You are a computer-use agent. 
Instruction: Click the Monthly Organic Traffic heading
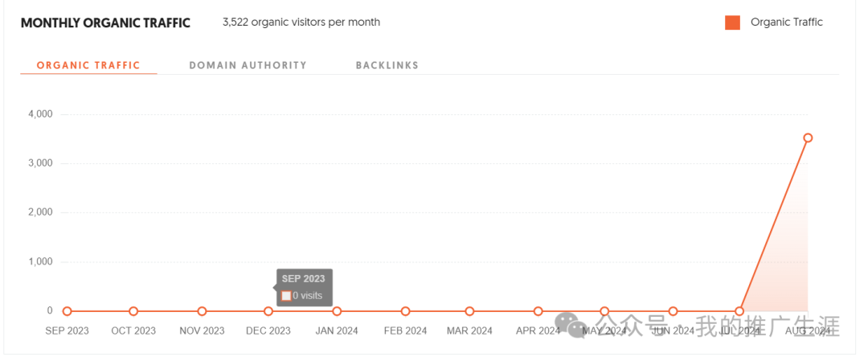(x=106, y=23)
